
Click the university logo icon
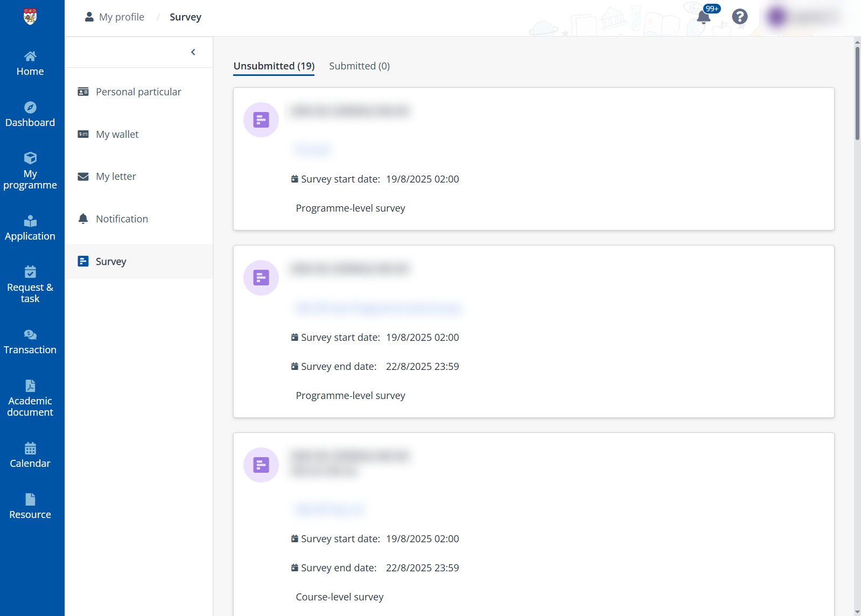30,17
